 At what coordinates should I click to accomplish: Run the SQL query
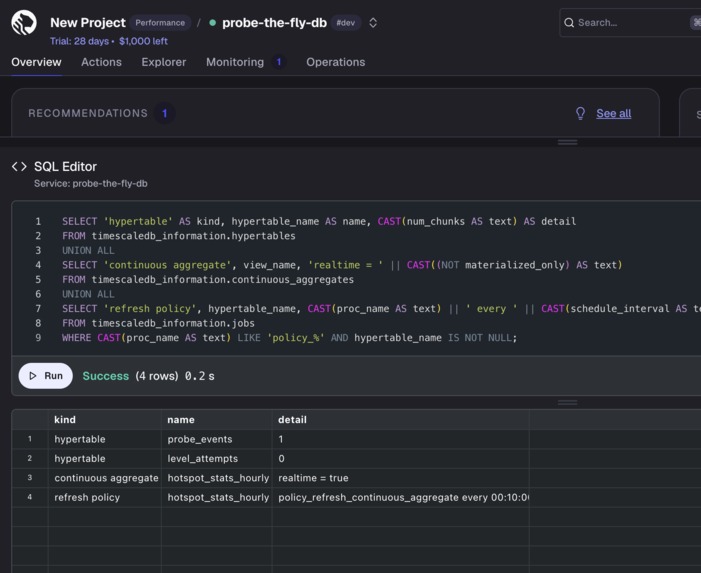[46, 376]
